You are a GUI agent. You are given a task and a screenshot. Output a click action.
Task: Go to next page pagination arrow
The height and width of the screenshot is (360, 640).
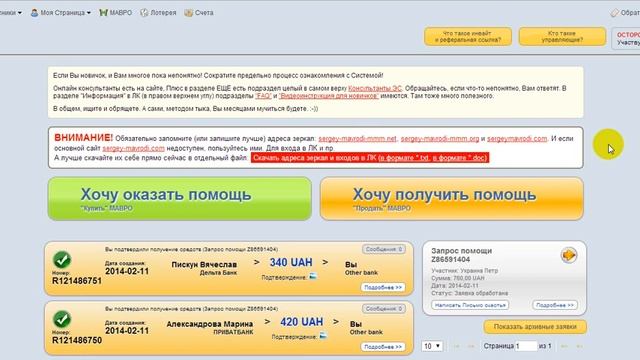pos(564,346)
